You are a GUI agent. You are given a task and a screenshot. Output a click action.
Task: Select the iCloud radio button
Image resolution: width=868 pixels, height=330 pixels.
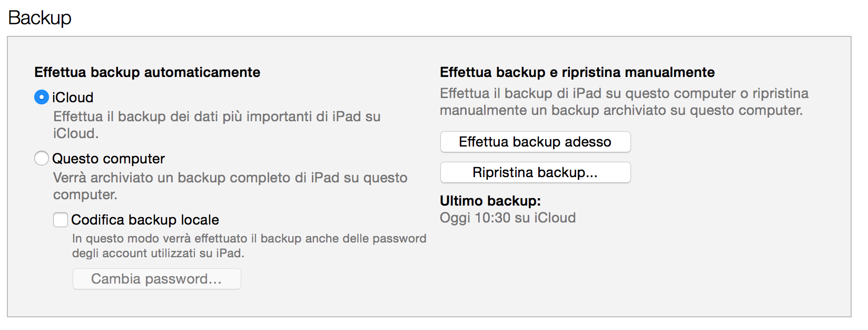(42, 98)
